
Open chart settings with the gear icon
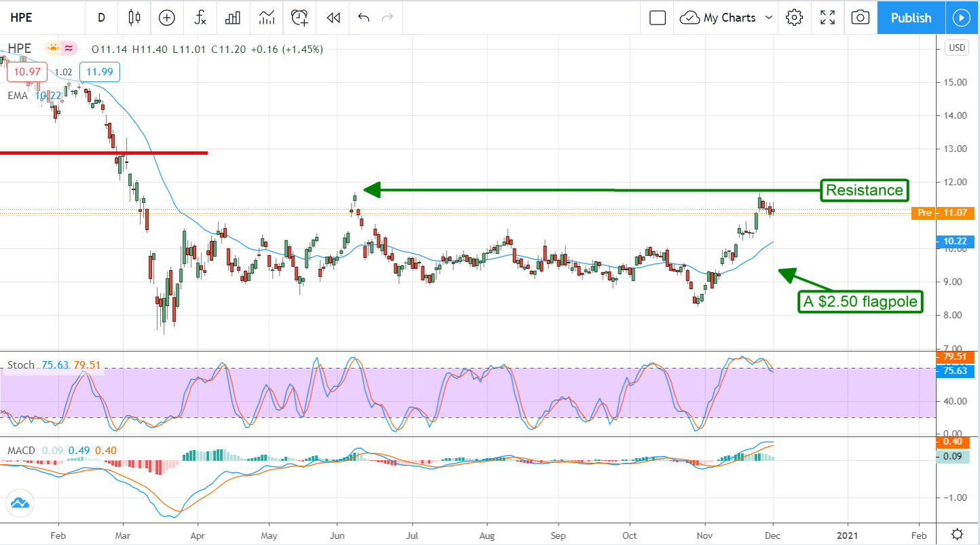click(x=794, y=18)
